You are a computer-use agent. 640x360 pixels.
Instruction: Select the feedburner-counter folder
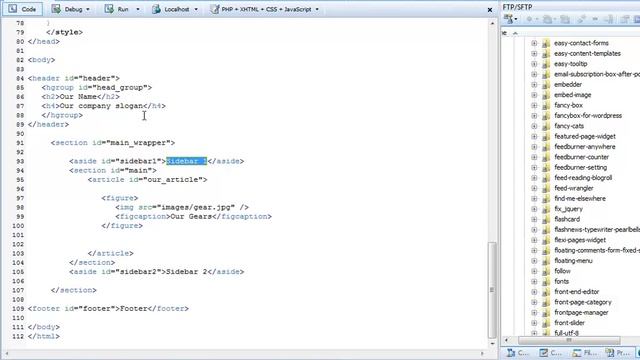click(581, 157)
